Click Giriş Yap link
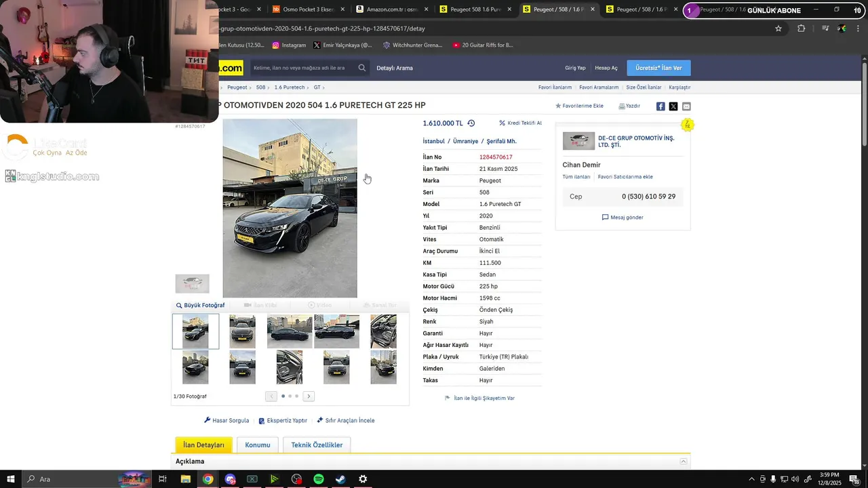868x488 pixels. pyautogui.click(x=575, y=68)
